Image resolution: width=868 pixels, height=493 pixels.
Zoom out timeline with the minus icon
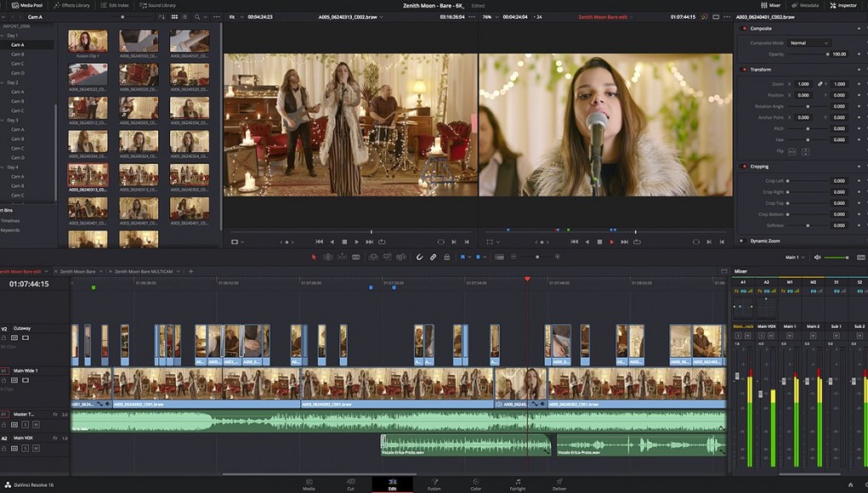[x=513, y=257]
